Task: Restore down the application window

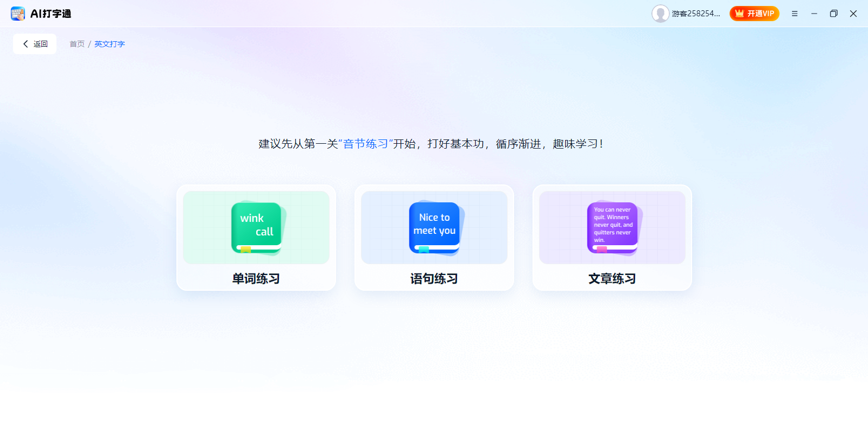Action: pos(833,14)
